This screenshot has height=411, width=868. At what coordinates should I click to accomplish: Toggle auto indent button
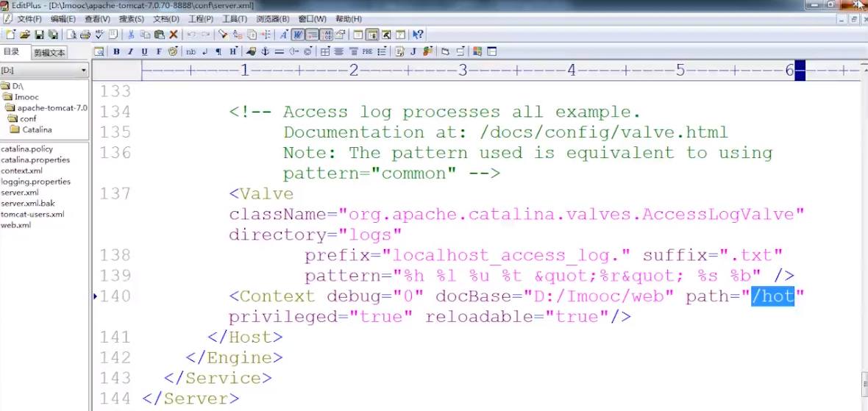[x=312, y=35]
